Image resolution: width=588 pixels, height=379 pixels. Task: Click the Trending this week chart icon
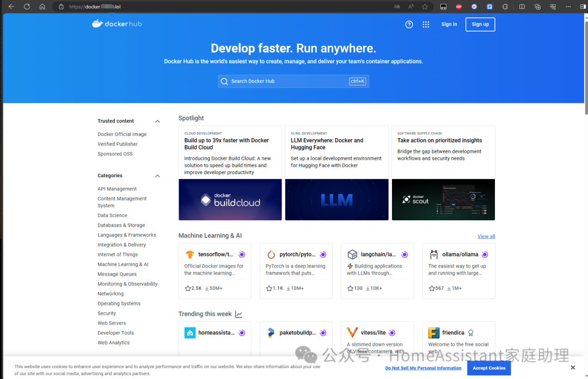coord(238,314)
